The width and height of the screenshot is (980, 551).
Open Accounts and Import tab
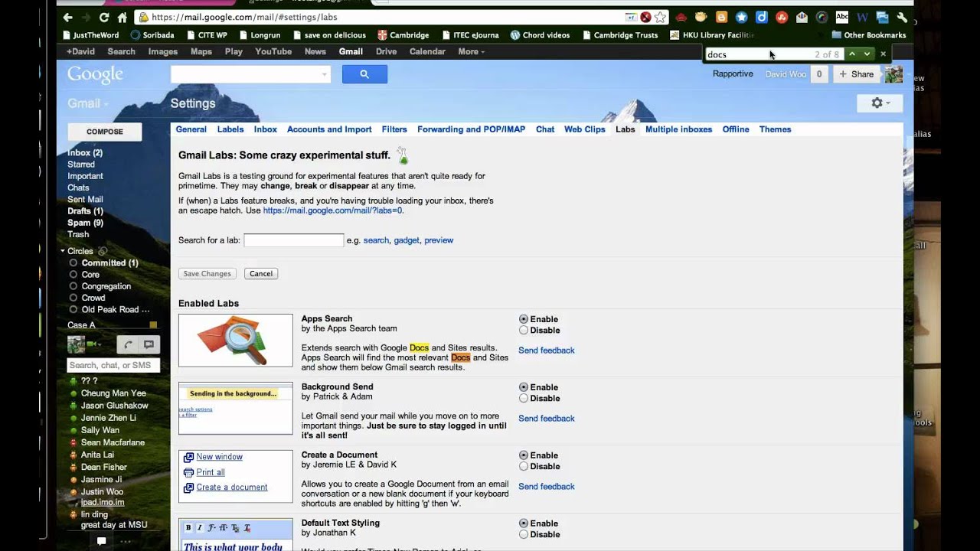(x=329, y=129)
